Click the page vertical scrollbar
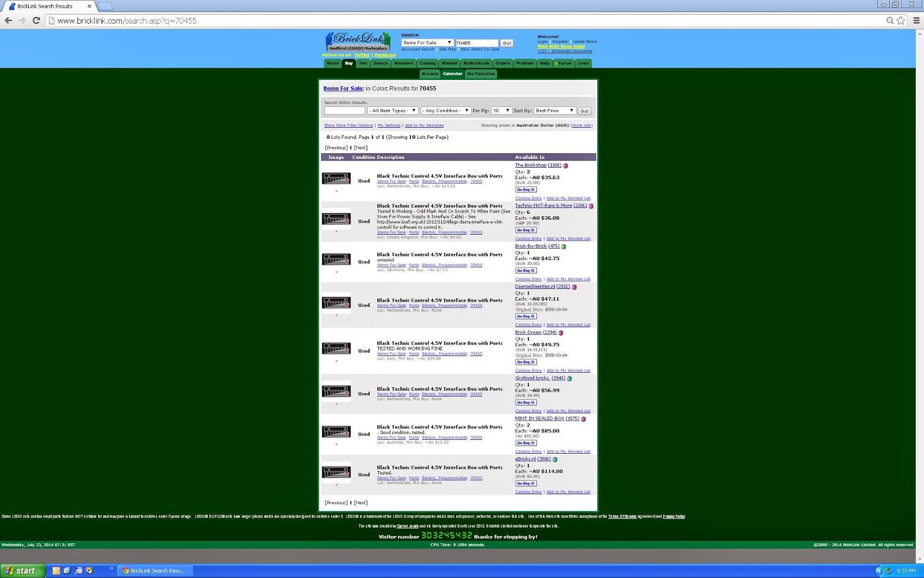The width and height of the screenshot is (924, 578). (919, 296)
